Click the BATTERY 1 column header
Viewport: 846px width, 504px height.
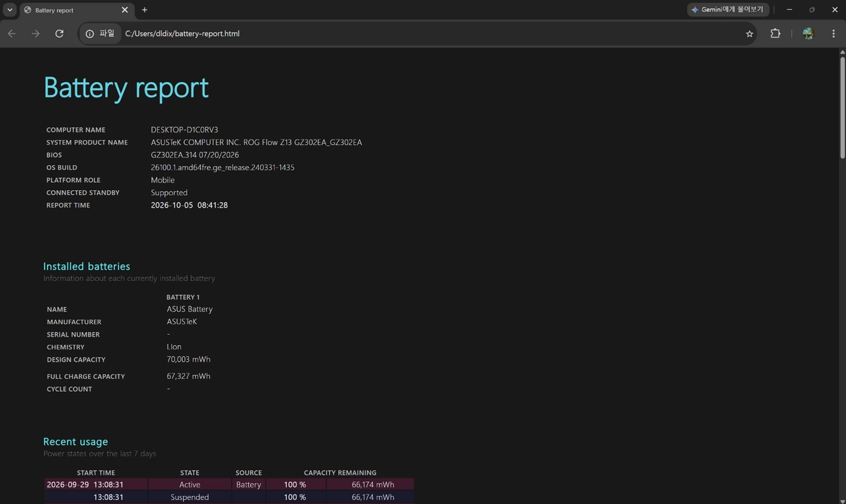[x=183, y=297]
